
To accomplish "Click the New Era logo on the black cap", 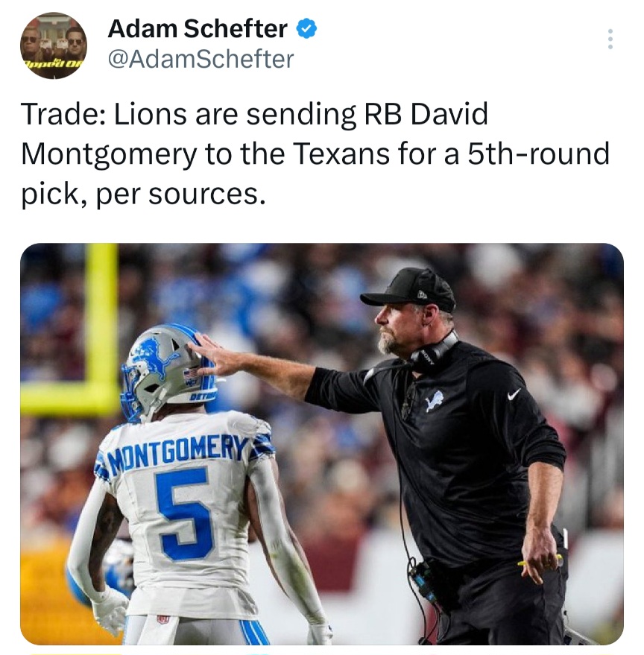I will [422, 294].
